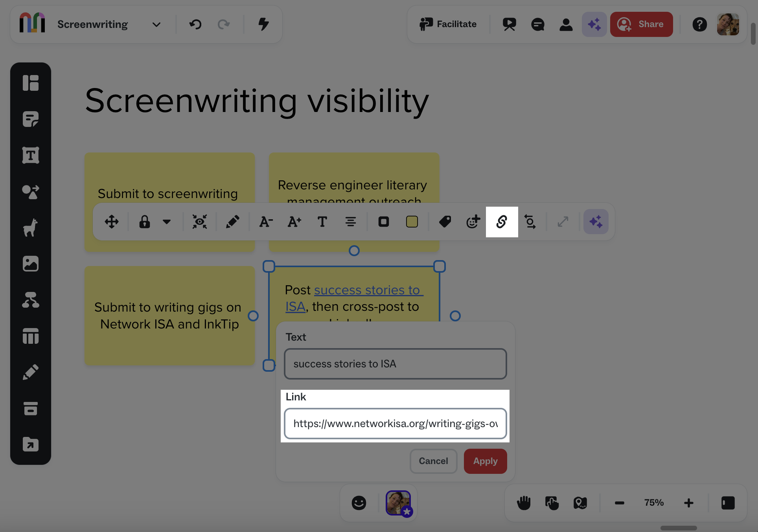758x532 pixels.
Task: Select the sticky note tool
Action: point(31,119)
